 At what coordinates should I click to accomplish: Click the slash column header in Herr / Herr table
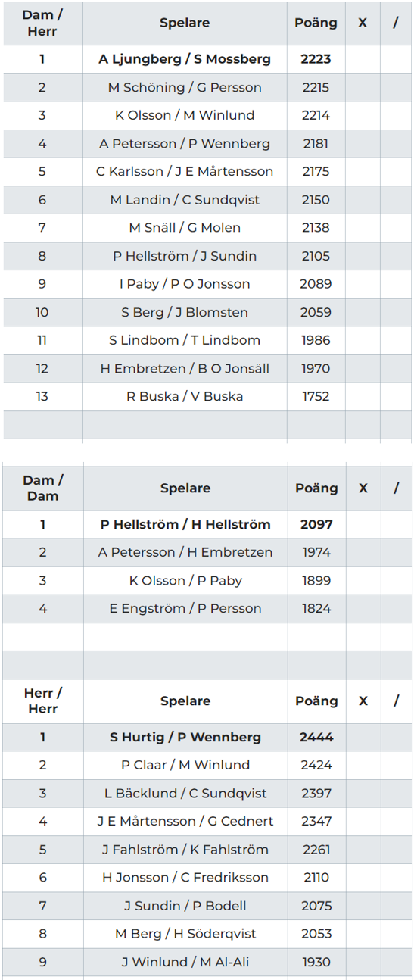point(396,701)
